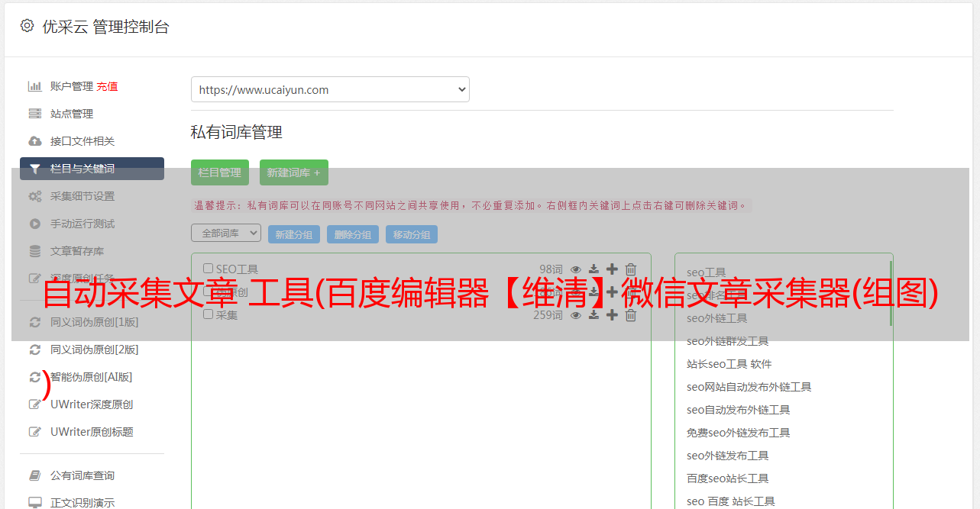Click the gears icon for 采集细节设置
This screenshot has width=980, height=509.
(x=35, y=196)
